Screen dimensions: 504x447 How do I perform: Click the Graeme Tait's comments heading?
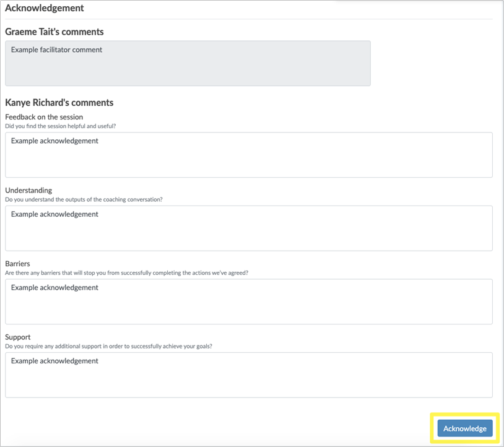tap(54, 32)
